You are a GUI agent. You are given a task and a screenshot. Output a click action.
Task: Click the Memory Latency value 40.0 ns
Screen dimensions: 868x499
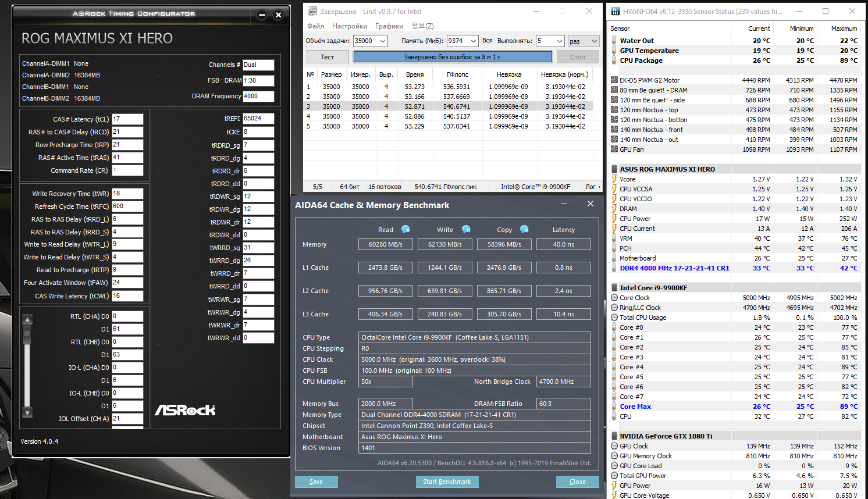pos(564,244)
